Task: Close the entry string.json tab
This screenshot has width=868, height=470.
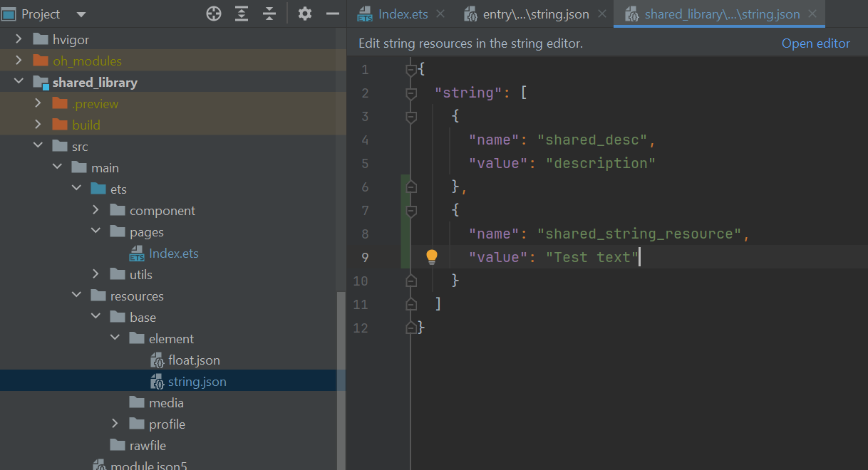Action: (x=603, y=14)
